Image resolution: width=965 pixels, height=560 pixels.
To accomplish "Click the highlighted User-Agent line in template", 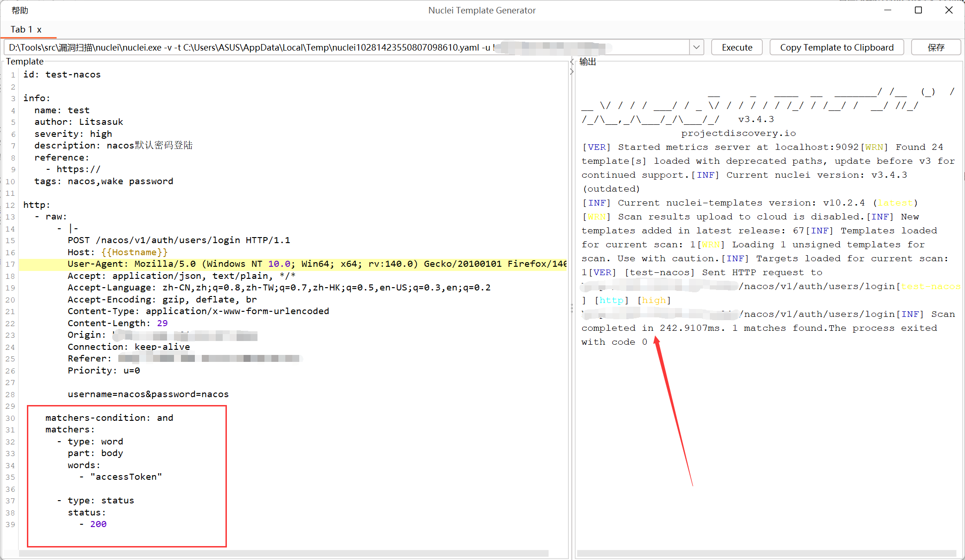I will click(292, 264).
